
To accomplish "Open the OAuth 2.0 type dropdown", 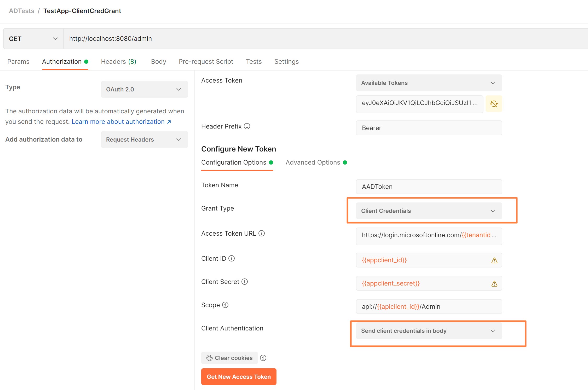I will click(144, 89).
